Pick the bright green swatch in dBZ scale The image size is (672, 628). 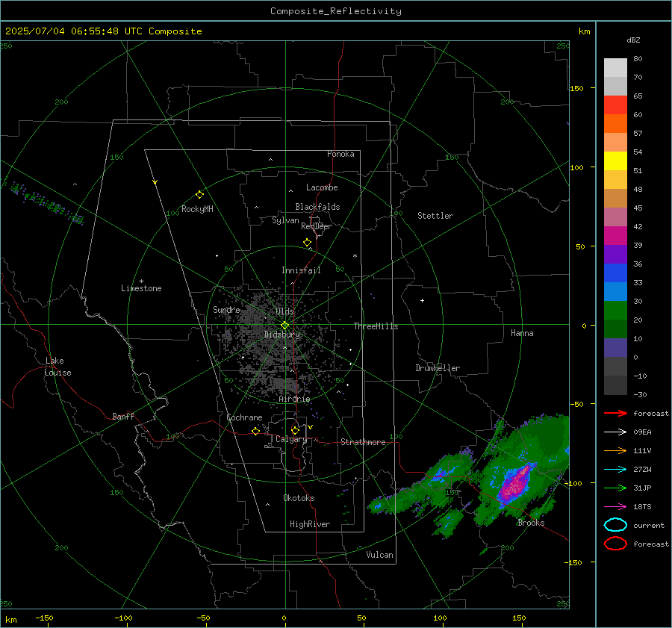point(615,311)
